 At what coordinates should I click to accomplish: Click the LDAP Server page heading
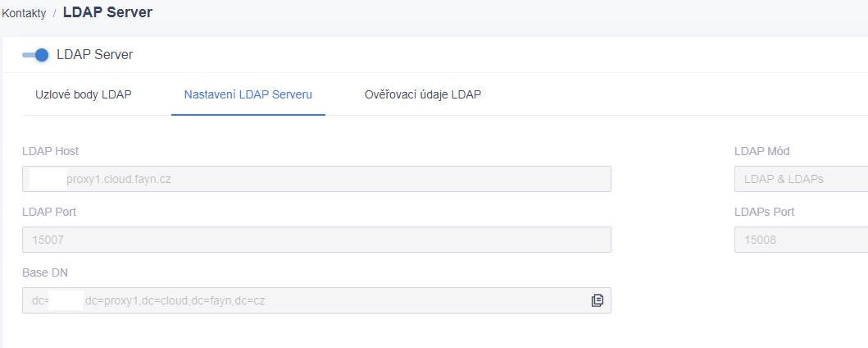click(x=108, y=12)
